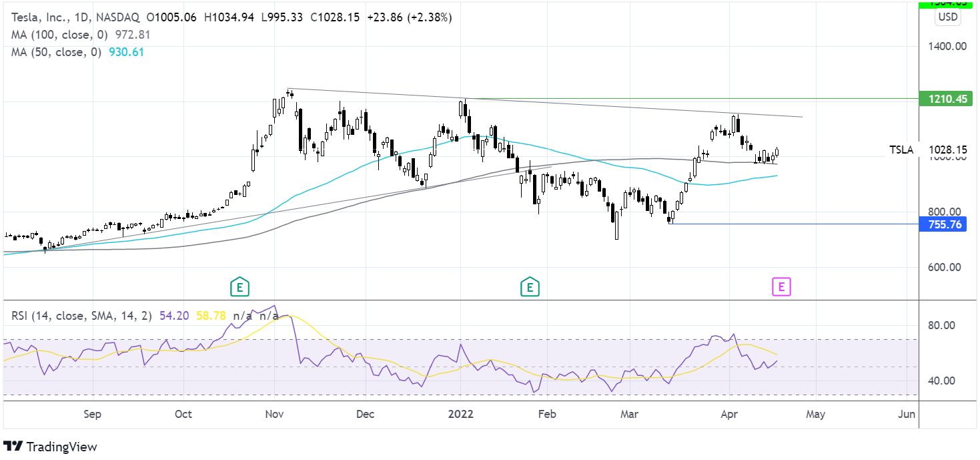Click the "May" label on the time axis
Image resolution: width=980 pixels, height=460 pixels.
click(x=816, y=415)
